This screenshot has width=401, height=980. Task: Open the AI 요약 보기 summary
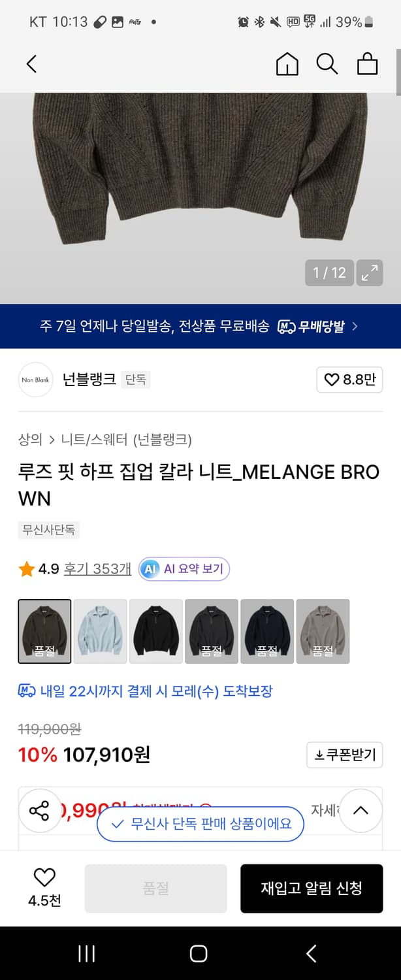pyautogui.click(x=184, y=568)
